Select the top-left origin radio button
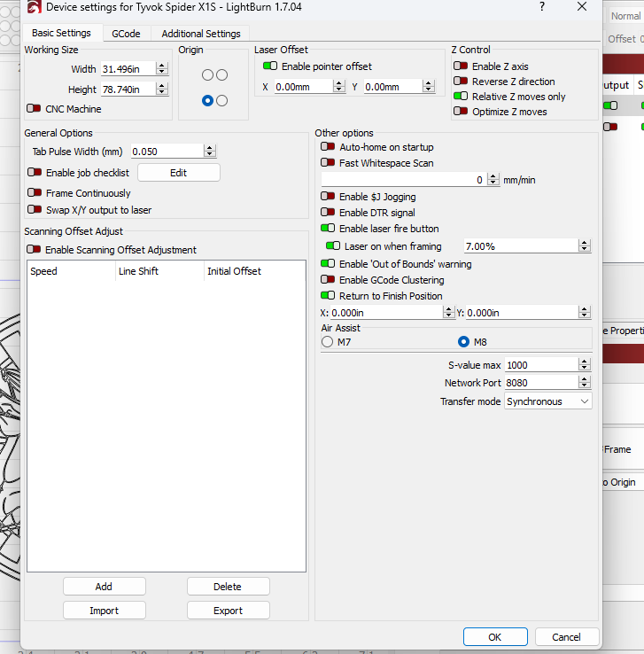The height and width of the screenshot is (654, 644). [x=207, y=75]
